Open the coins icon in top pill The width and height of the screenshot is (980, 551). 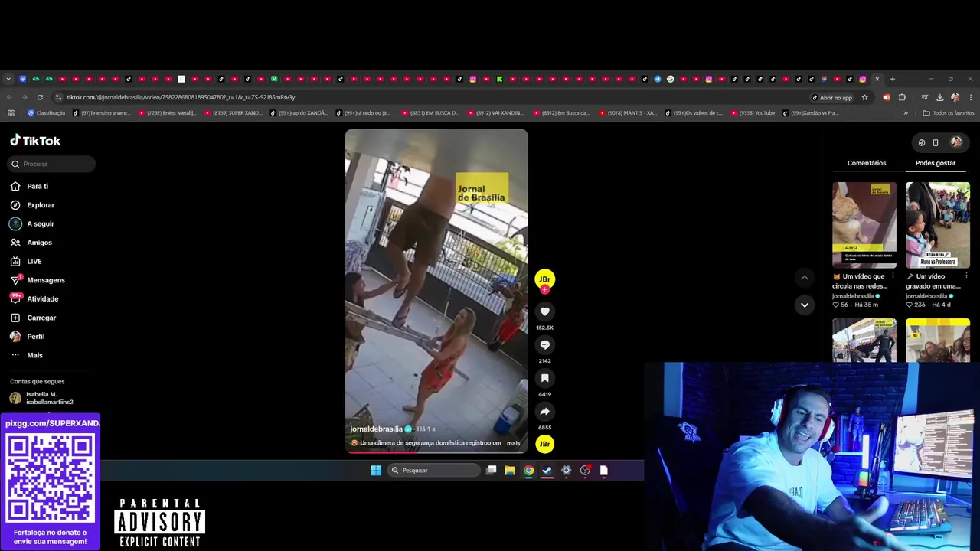tap(921, 142)
